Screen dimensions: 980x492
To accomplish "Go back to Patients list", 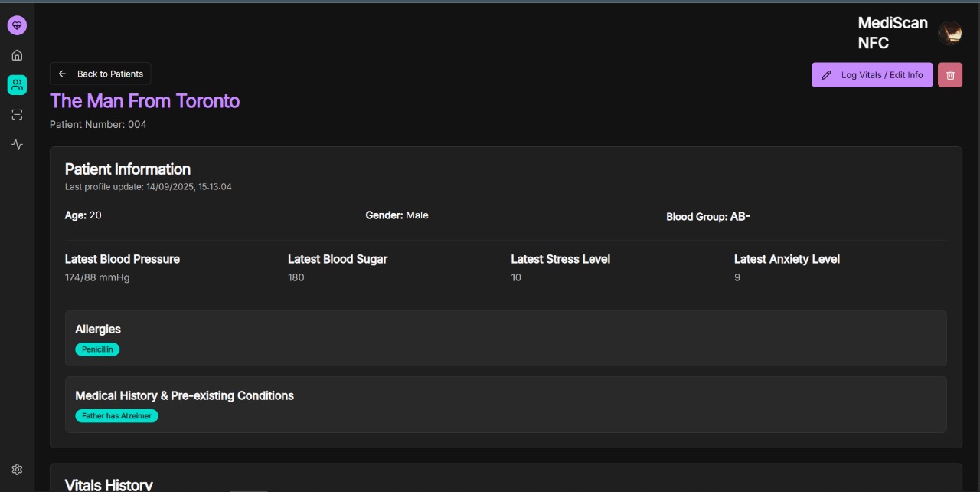I will coord(100,74).
